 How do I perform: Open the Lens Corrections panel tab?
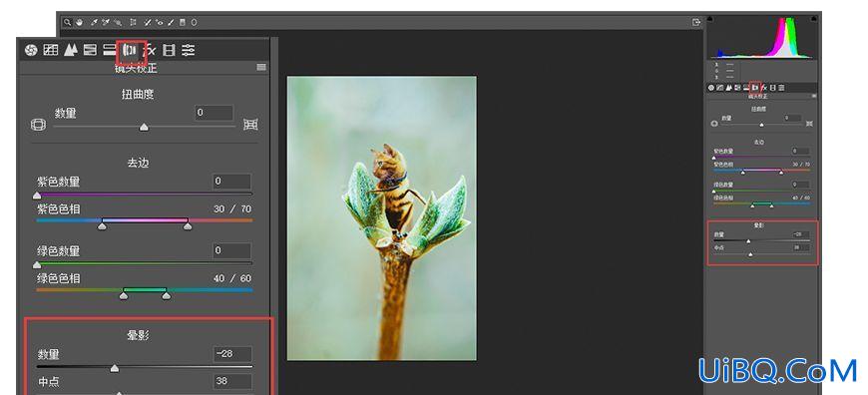(130, 50)
